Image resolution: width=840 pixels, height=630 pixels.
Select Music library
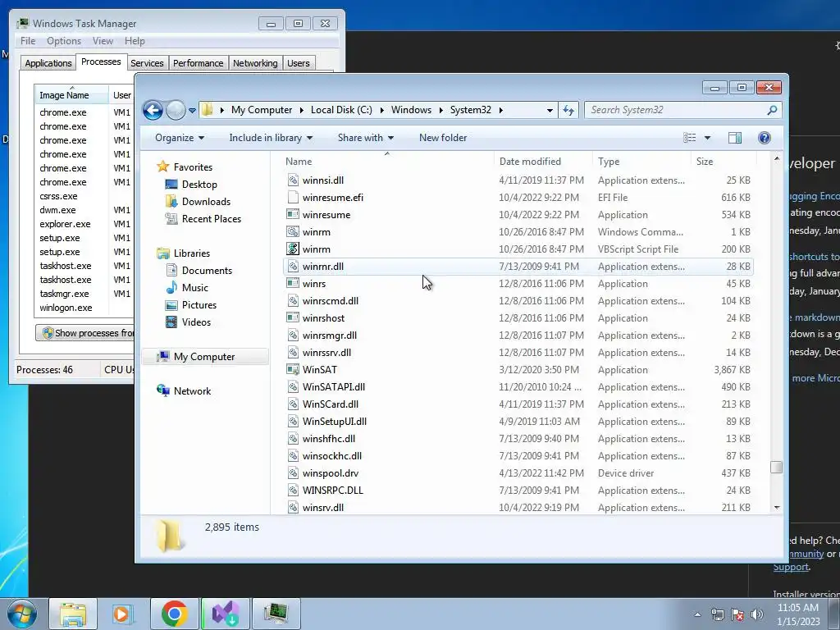195,288
